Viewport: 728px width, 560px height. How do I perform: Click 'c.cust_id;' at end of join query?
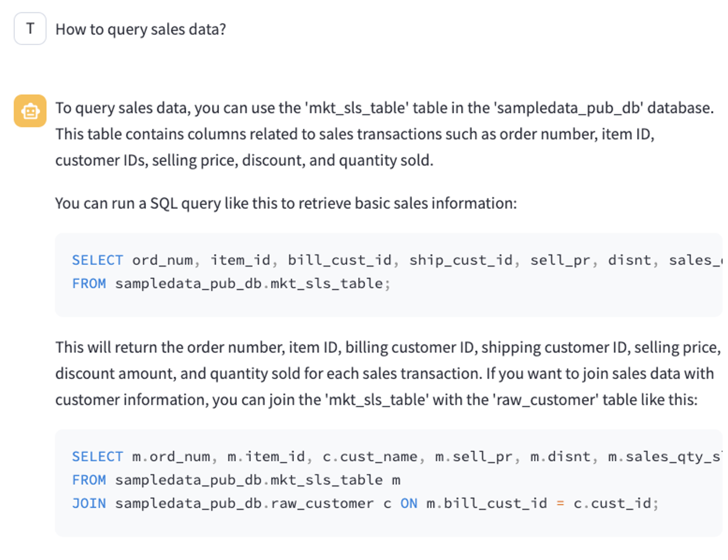point(616,503)
